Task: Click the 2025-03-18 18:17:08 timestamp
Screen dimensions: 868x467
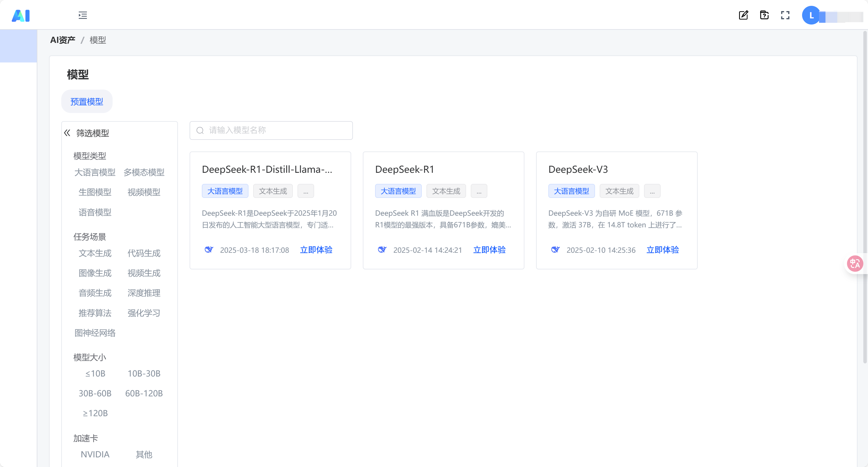Action: click(x=254, y=250)
